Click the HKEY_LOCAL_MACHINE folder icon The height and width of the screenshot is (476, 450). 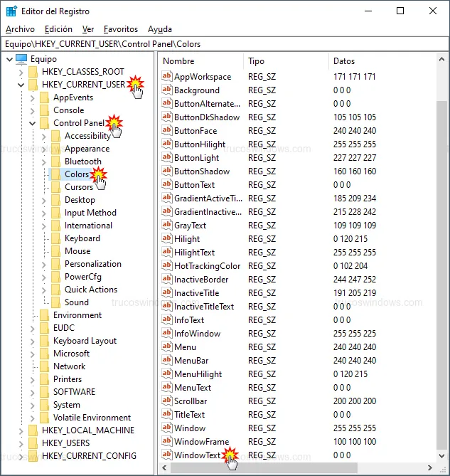click(x=33, y=430)
